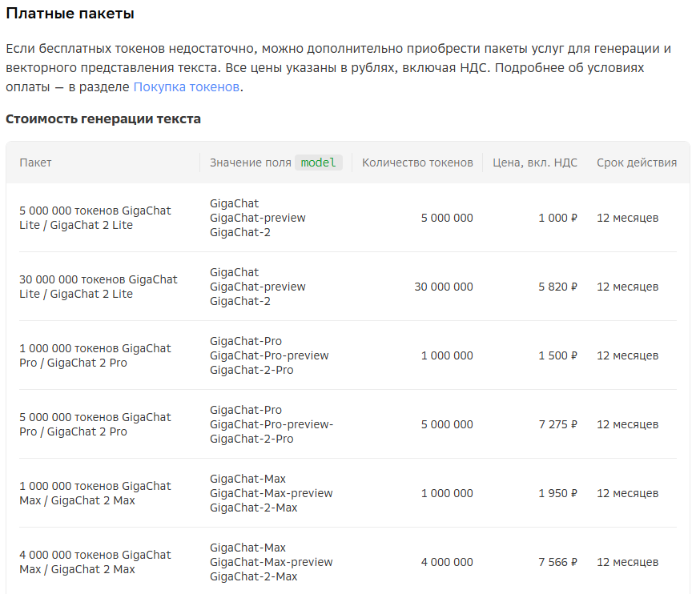700x594 pixels.
Task: Select the 1 000 000 токенов GigaChat Max package
Action: pyautogui.click(x=95, y=493)
